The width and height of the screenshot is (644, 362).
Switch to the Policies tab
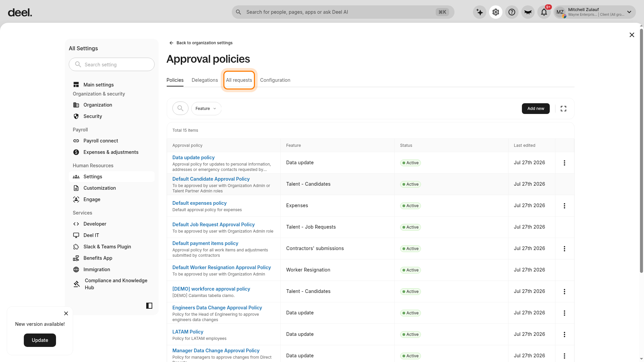pyautogui.click(x=175, y=80)
